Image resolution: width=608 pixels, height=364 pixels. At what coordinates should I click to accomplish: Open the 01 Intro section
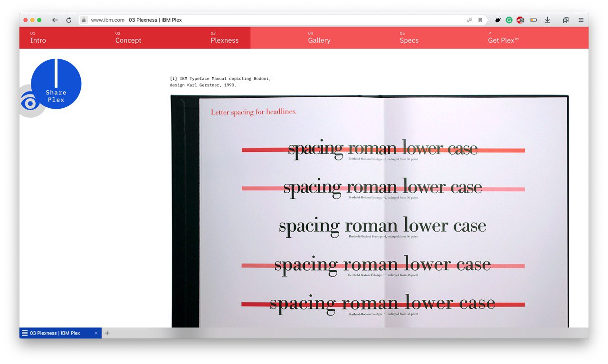[38, 37]
